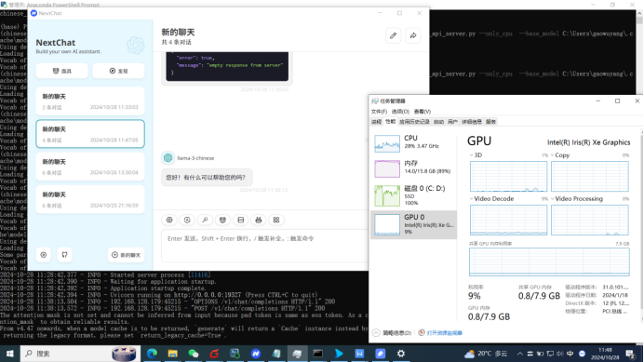Open the NextChat taskbar icon
The height and width of the screenshot is (362, 644).
coord(256,354)
